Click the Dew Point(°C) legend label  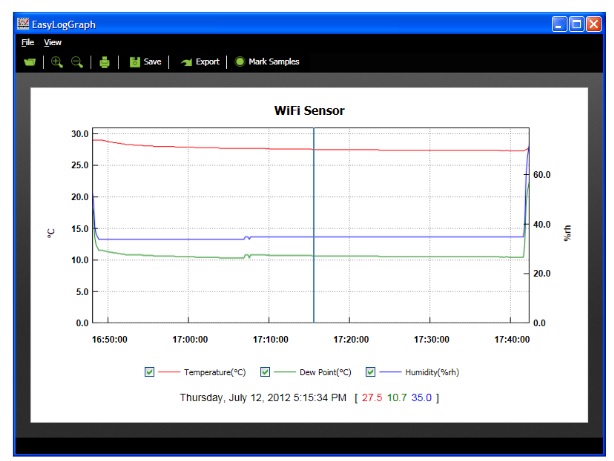click(325, 372)
